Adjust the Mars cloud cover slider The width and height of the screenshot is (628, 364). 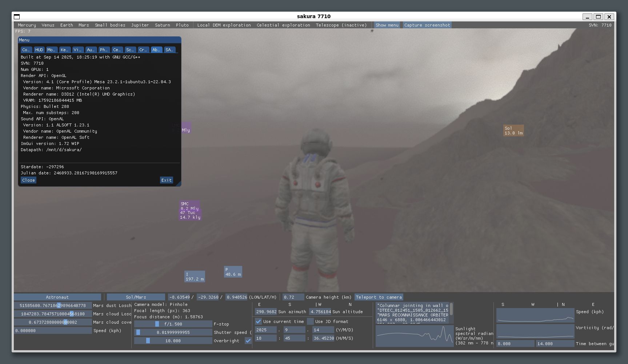coord(53,322)
